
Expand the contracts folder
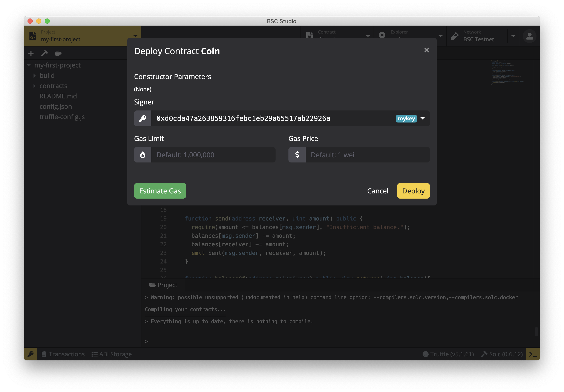click(x=35, y=86)
